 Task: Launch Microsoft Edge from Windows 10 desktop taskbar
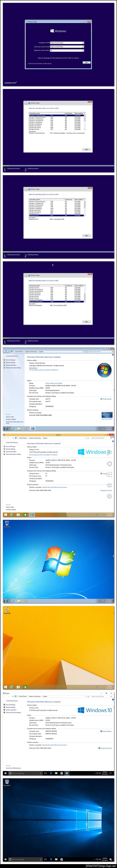(51, 860)
